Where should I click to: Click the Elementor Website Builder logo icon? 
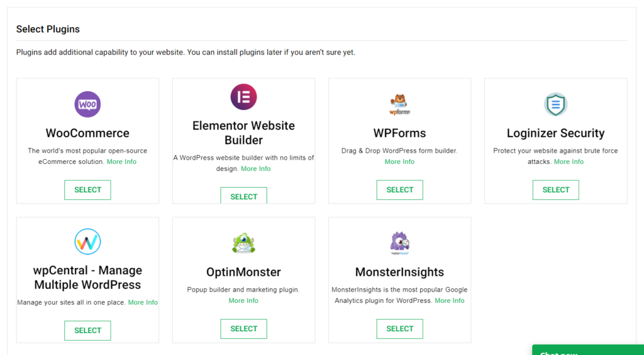click(x=243, y=97)
